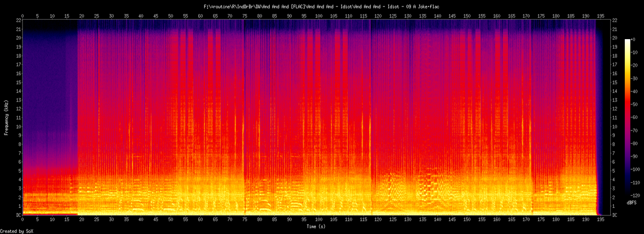Click the '-60' color scale value

click(635, 118)
